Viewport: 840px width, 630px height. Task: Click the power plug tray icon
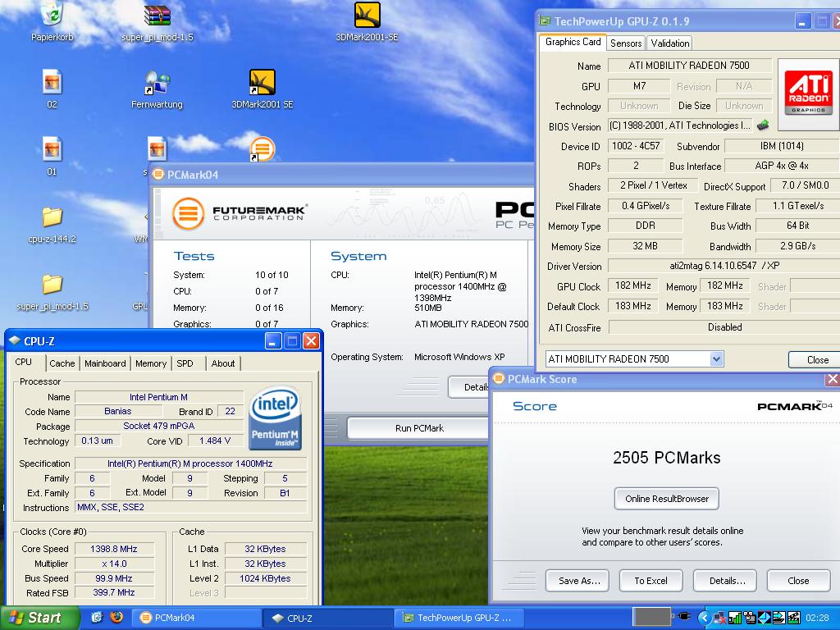tap(684, 616)
